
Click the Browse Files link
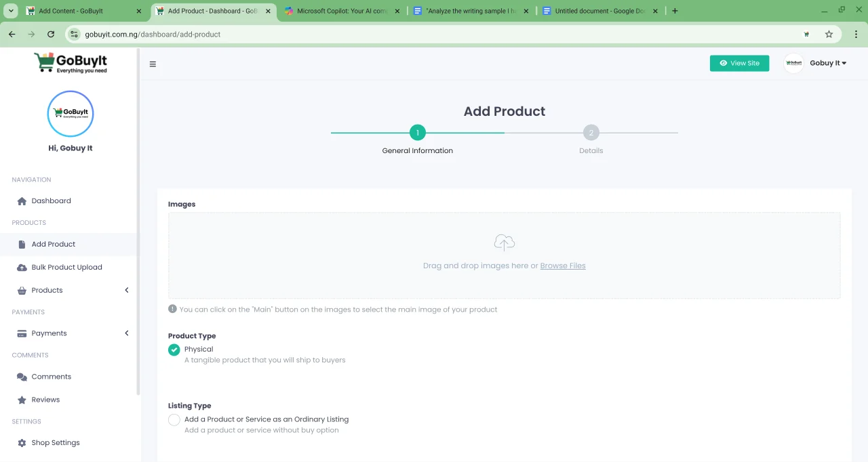562,266
